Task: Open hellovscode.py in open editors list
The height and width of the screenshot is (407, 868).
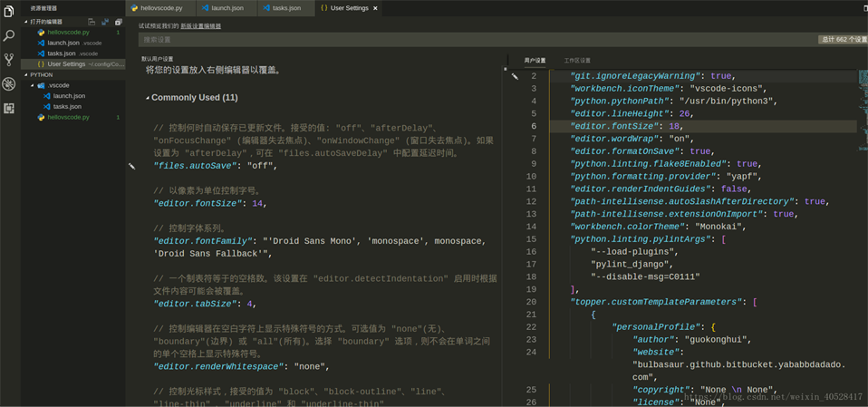Action: [x=73, y=33]
